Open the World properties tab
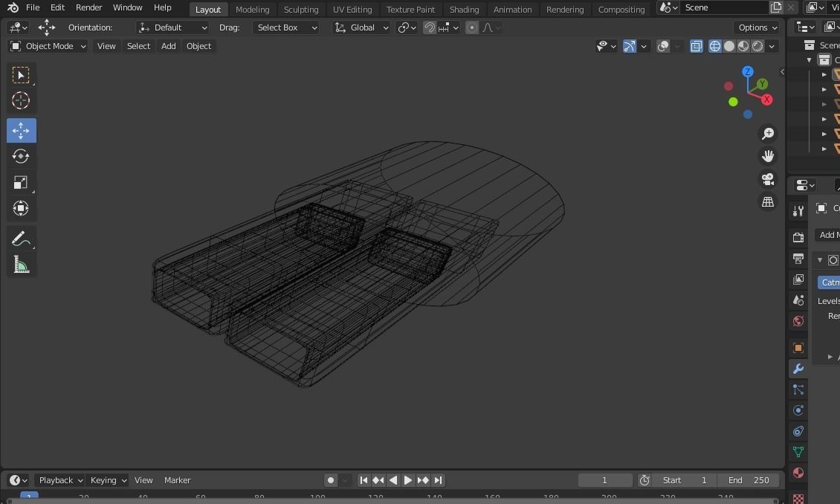 click(x=798, y=321)
